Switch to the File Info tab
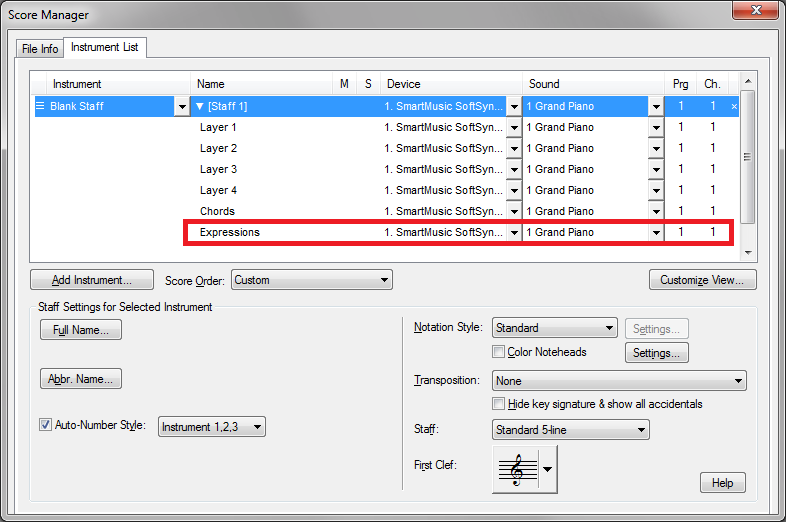This screenshot has width=786, height=522. 40,49
